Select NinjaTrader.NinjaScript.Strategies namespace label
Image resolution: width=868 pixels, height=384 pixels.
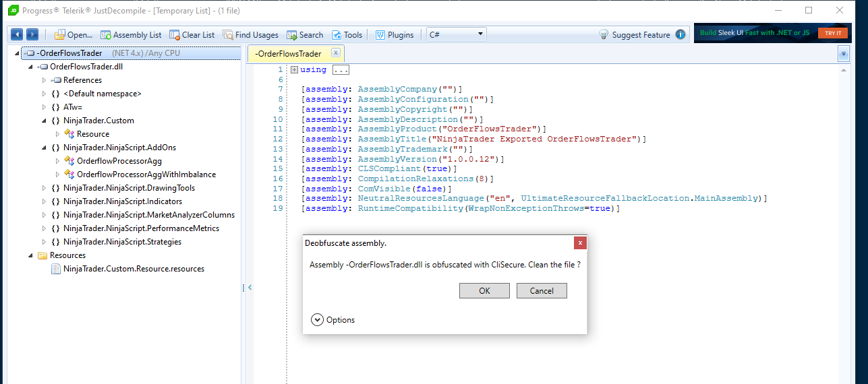coord(123,242)
